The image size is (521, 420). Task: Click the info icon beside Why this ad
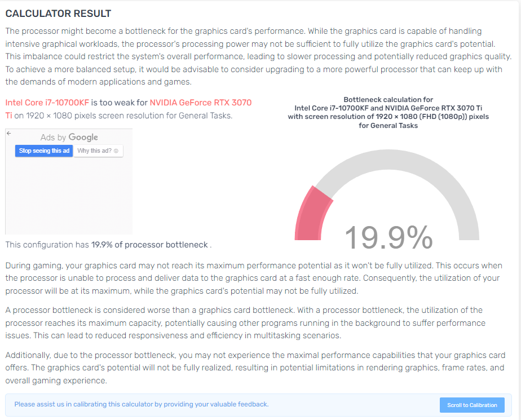point(116,151)
